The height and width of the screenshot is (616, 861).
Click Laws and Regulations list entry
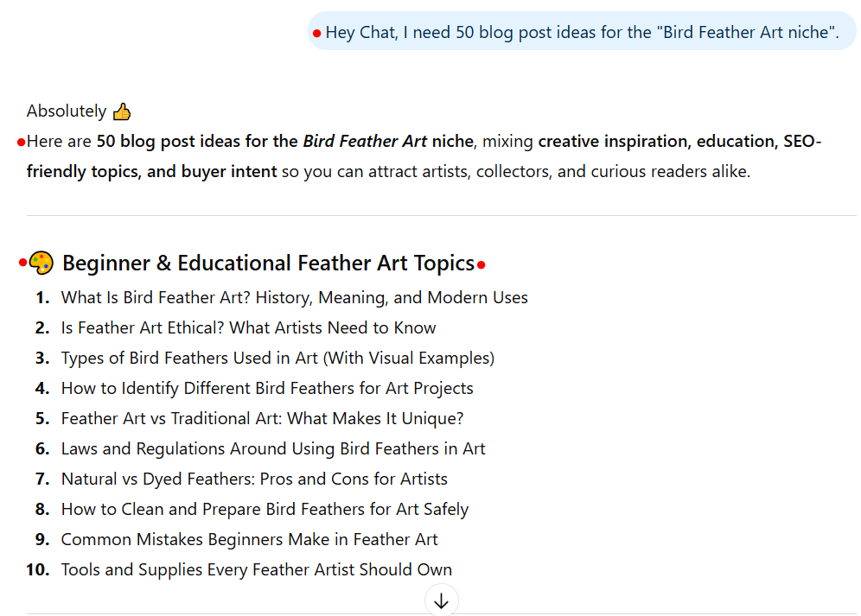click(273, 448)
